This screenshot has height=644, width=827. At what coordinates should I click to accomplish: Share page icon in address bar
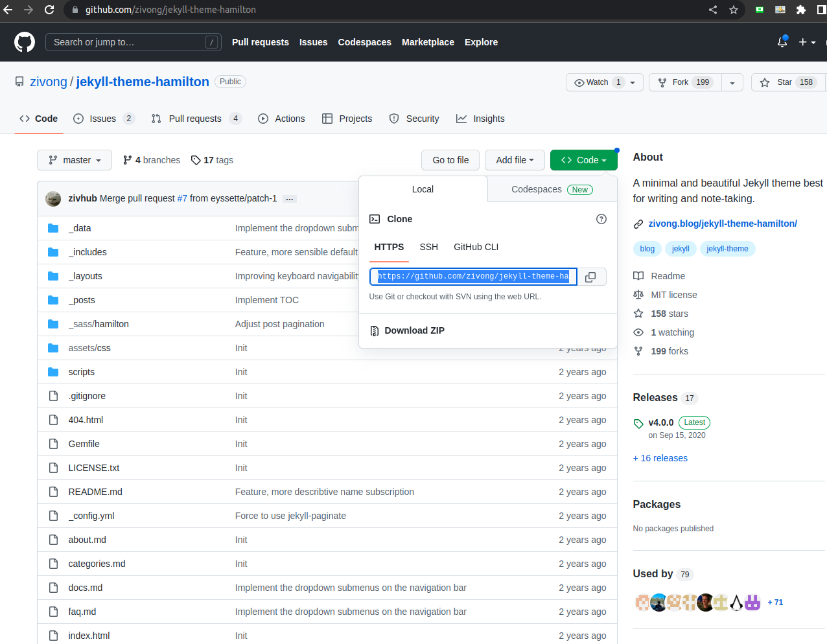[713, 10]
